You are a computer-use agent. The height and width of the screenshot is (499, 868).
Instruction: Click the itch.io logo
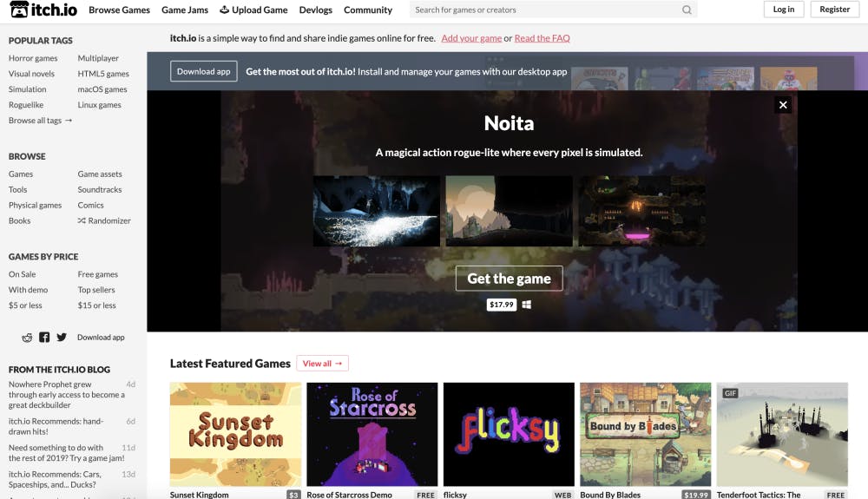[x=41, y=10]
